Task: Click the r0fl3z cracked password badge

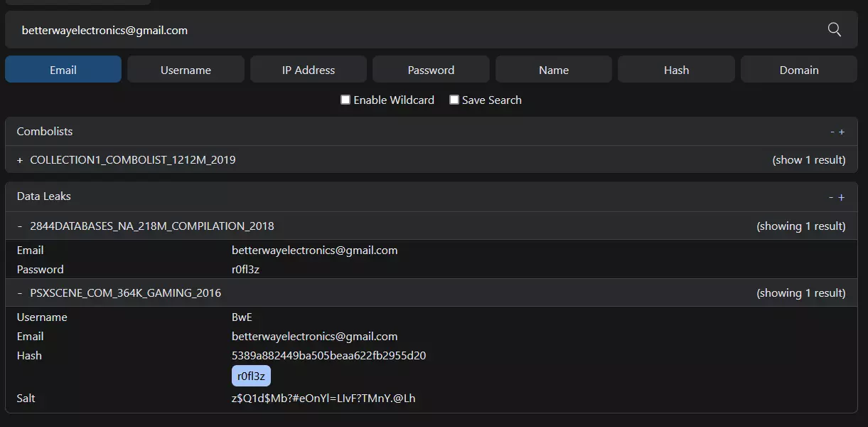Action: (x=251, y=376)
